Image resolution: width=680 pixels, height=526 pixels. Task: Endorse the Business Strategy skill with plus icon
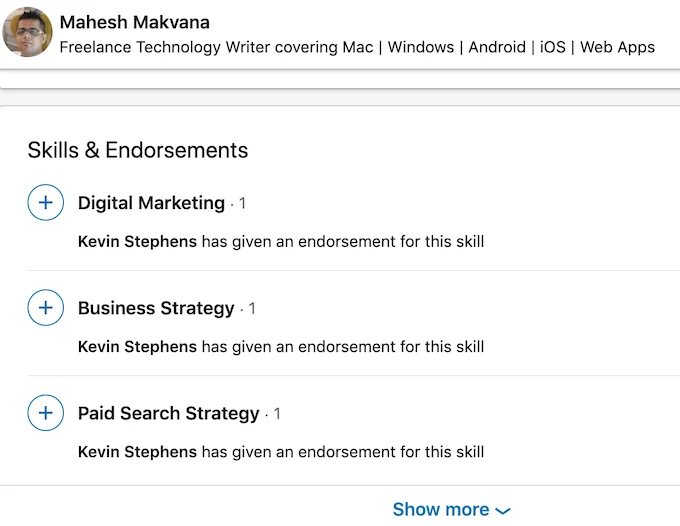(x=45, y=308)
